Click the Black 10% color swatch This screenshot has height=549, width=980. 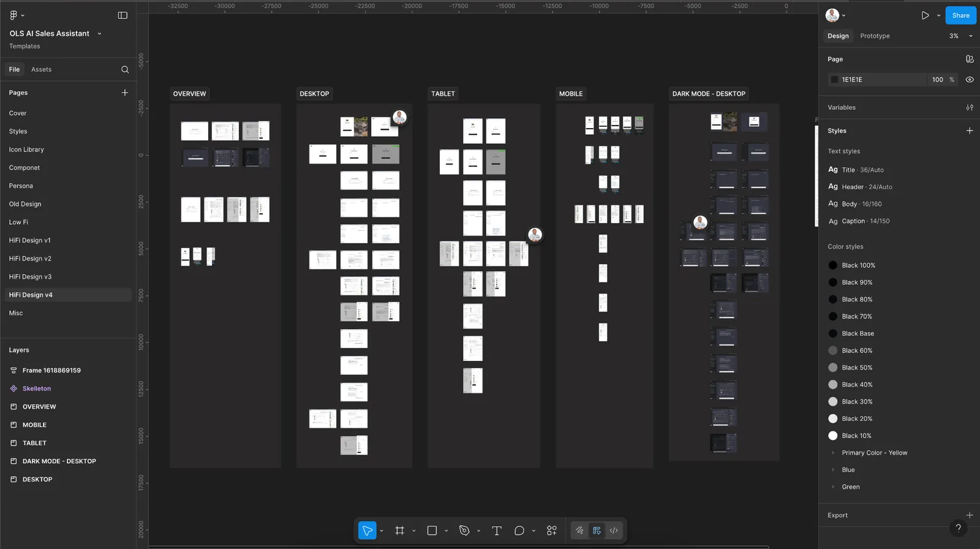(x=833, y=436)
